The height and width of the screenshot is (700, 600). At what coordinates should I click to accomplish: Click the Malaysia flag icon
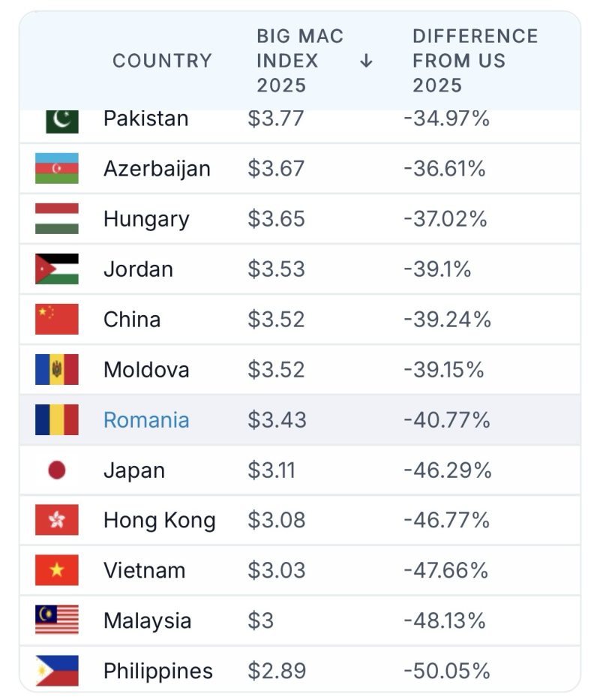click(x=57, y=620)
